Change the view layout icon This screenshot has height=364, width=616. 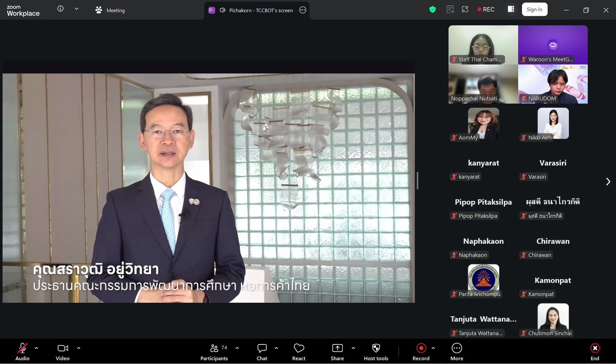click(511, 9)
